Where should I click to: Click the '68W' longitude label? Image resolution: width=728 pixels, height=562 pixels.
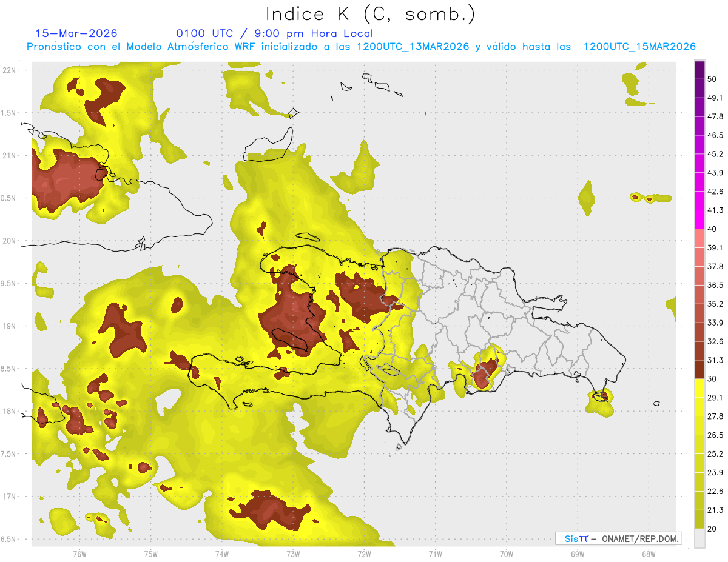pos(649,554)
